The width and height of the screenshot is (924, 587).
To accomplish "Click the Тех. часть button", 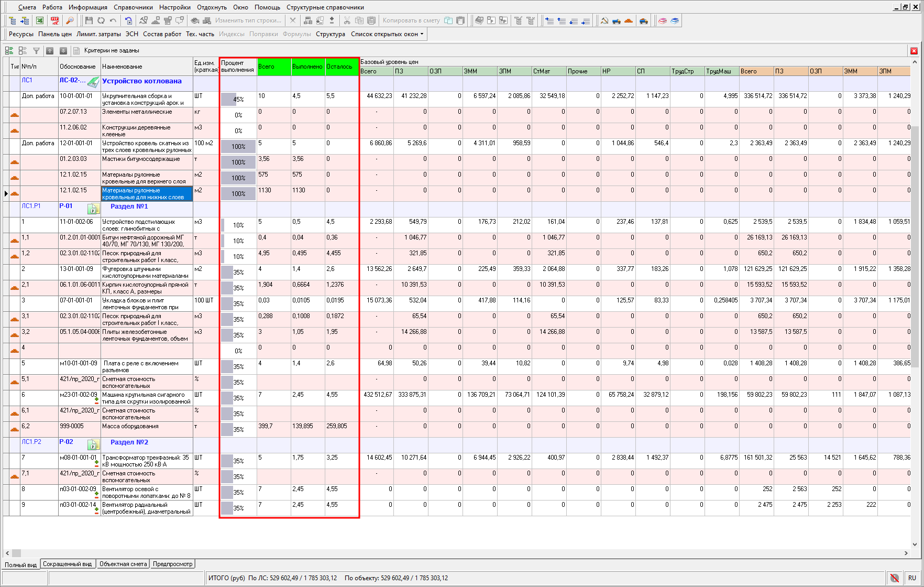I will [x=200, y=34].
